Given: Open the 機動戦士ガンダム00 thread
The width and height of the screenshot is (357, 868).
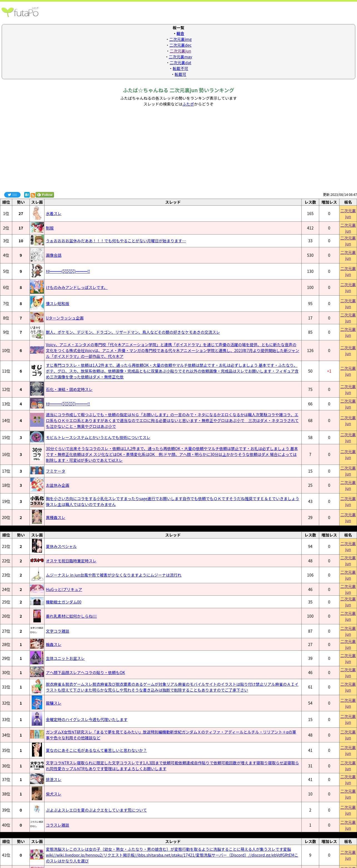Looking at the screenshot, I should [x=63, y=602].
